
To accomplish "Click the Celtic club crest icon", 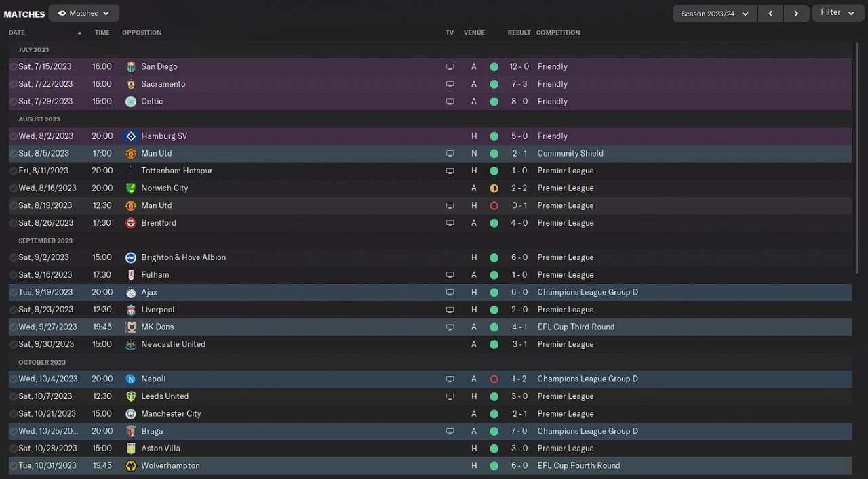I will 131,102.
